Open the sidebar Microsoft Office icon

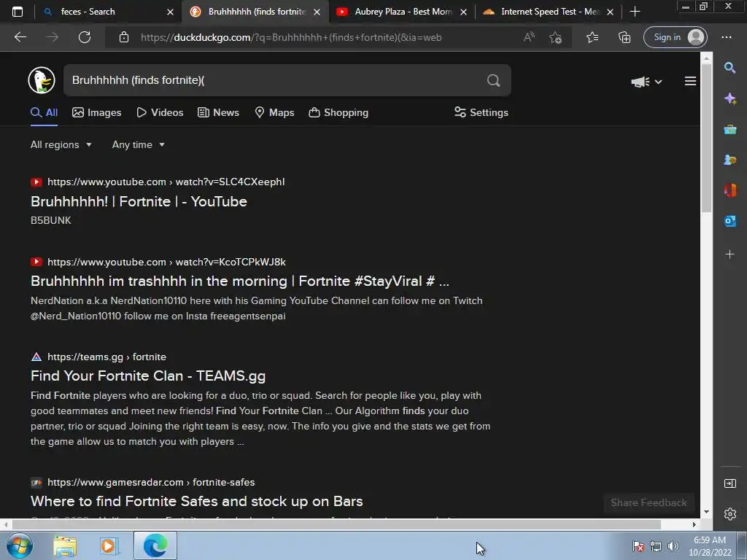click(x=729, y=190)
